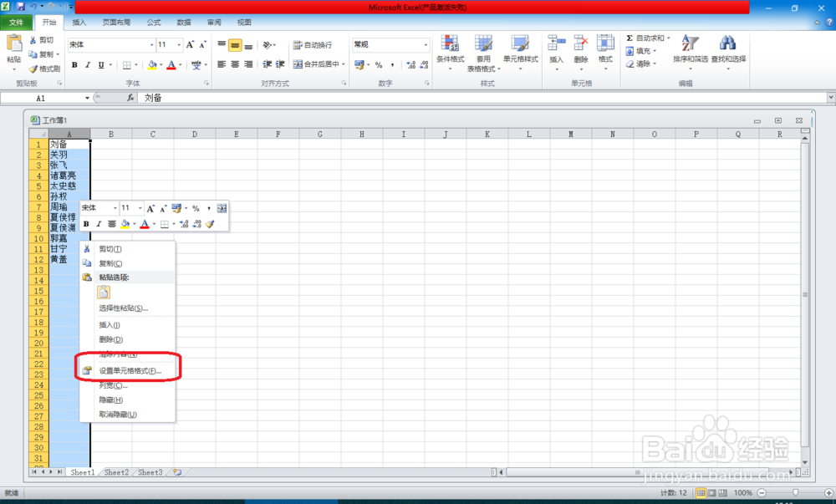Click the ribbon fill color bucket icon

click(152, 65)
